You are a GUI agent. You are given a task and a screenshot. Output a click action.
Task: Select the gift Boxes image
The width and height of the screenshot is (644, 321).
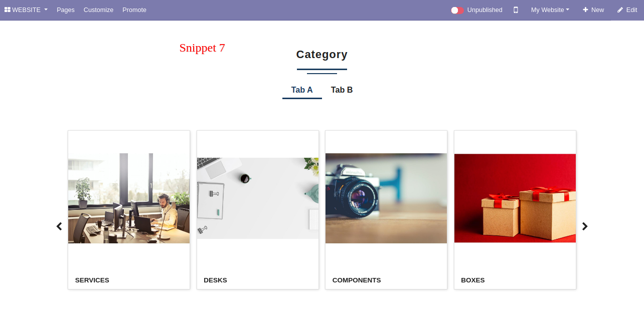[515, 198]
